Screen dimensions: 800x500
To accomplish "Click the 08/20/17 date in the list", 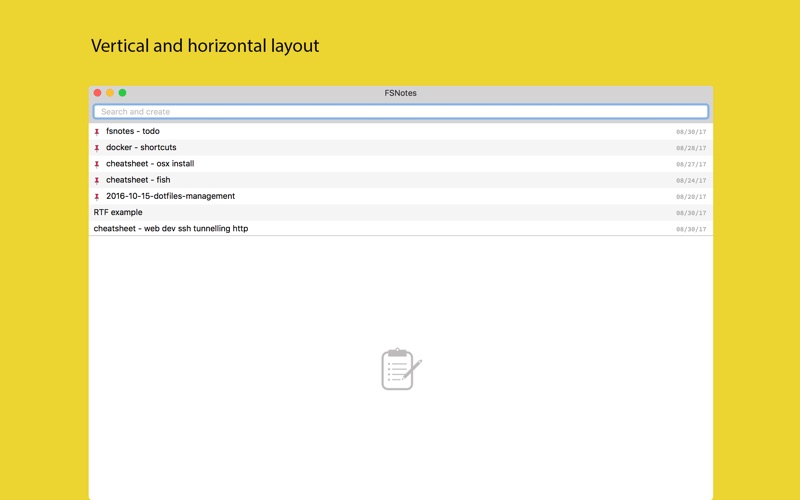I will (x=691, y=196).
